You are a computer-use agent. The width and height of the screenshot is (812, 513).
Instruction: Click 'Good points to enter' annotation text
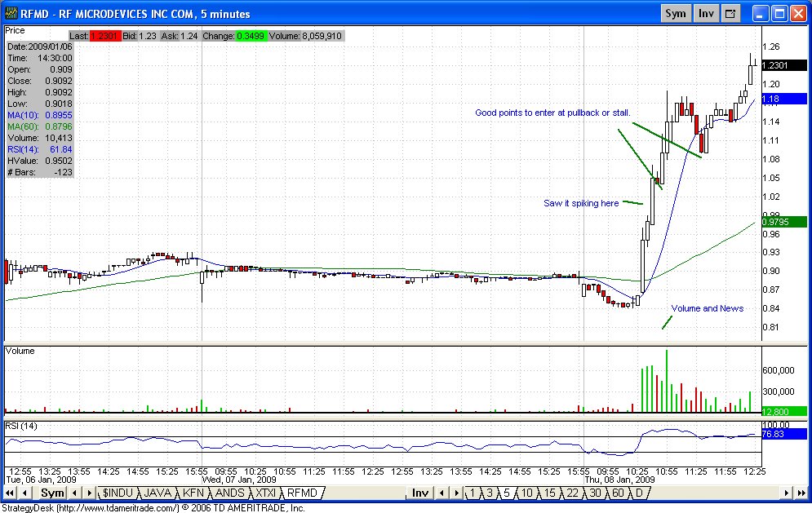coord(552,113)
